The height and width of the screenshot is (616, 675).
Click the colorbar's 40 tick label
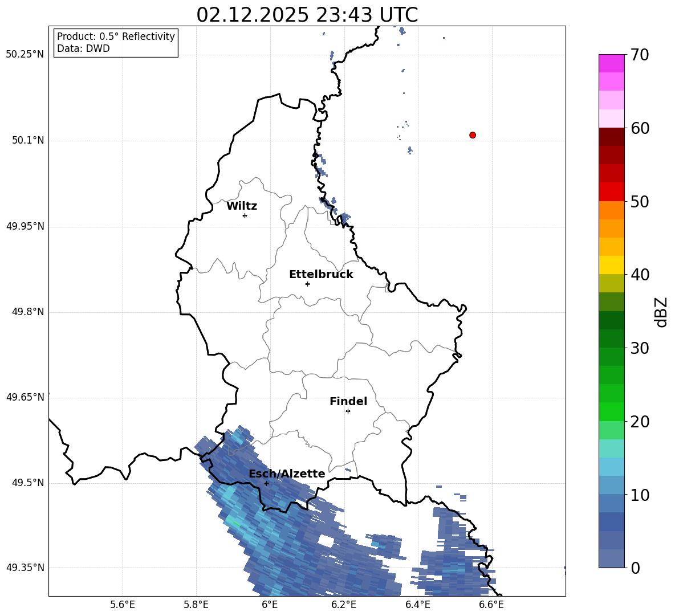(x=640, y=275)
